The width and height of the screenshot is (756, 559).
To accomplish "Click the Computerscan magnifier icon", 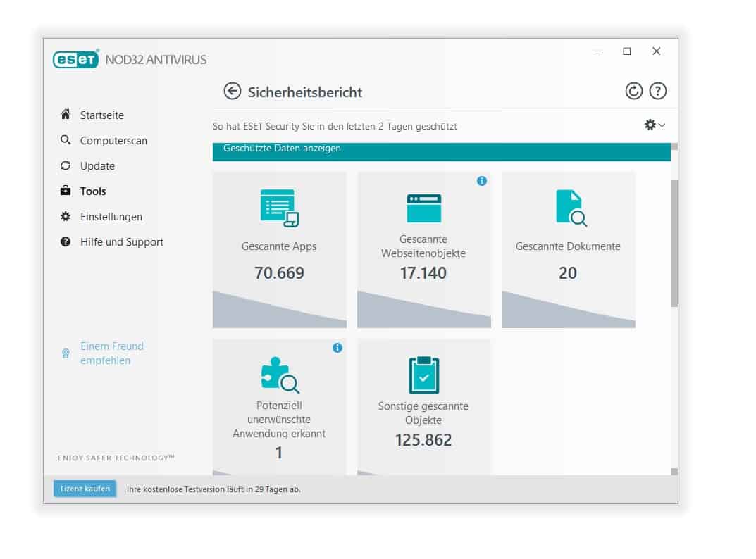I will 66,140.
